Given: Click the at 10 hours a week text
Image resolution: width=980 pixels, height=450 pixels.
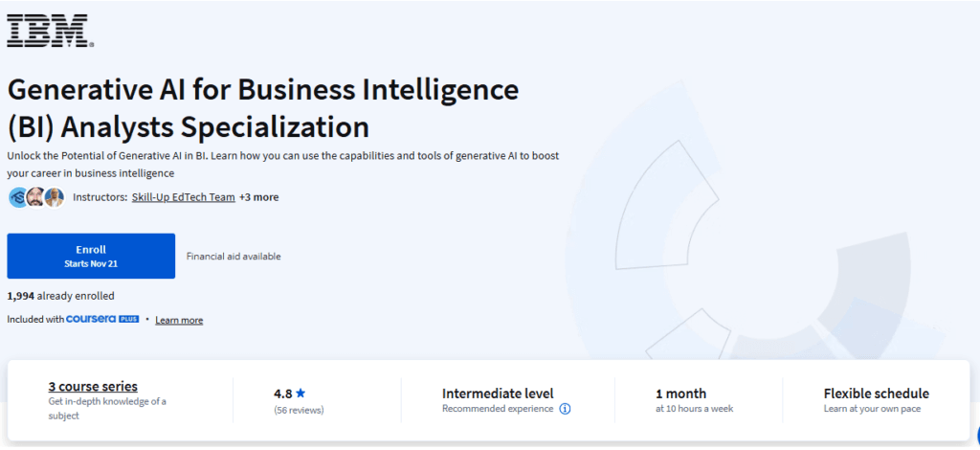Looking at the screenshot, I should point(695,409).
